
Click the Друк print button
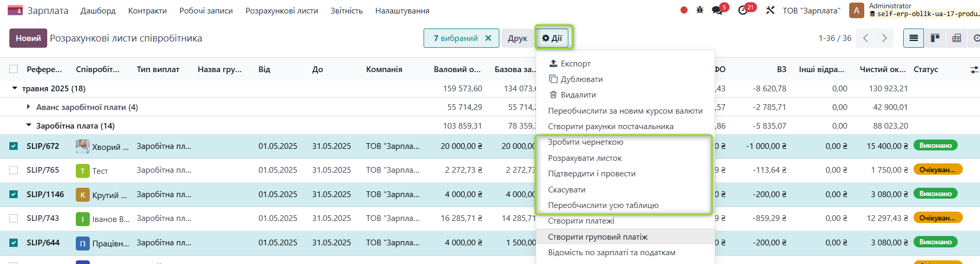click(x=517, y=38)
